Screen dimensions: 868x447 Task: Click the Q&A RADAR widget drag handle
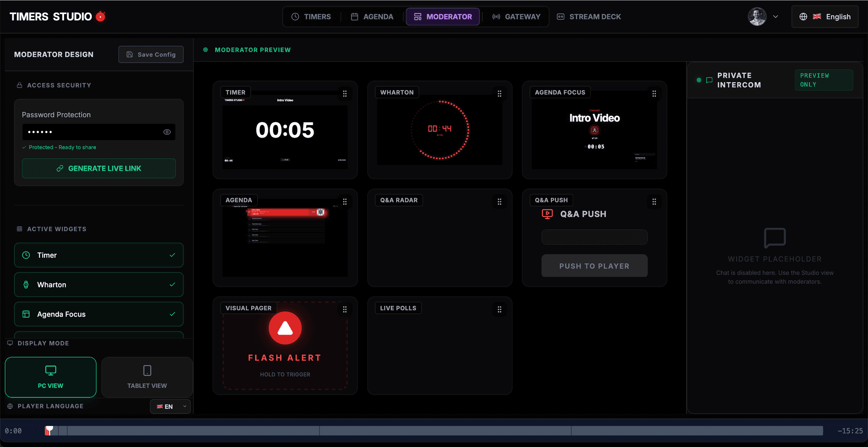[x=499, y=202]
